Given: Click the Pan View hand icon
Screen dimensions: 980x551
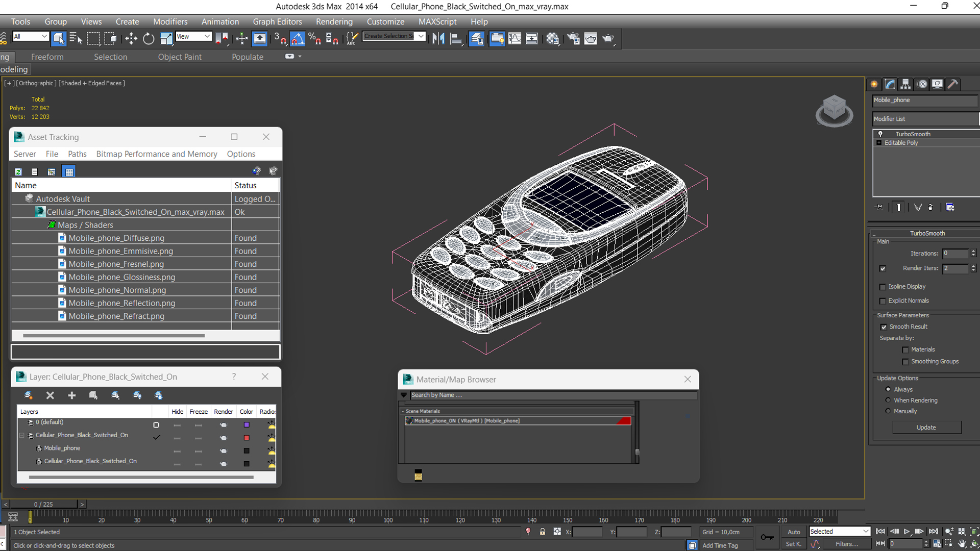Looking at the screenshot, I should (962, 544).
